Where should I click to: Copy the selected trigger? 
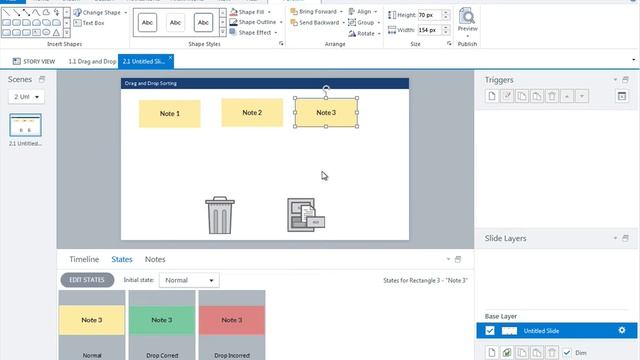pyautogui.click(x=522, y=96)
